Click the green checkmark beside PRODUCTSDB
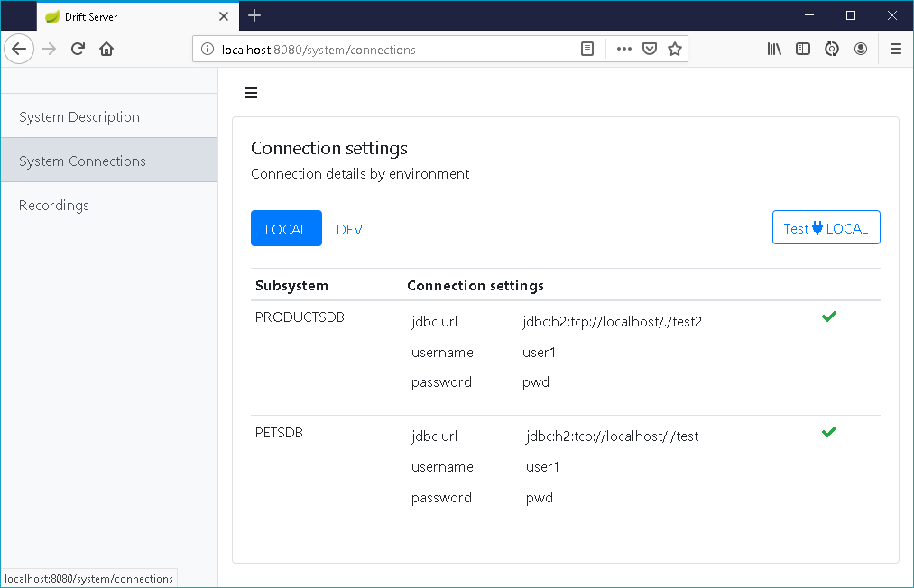The width and height of the screenshot is (914, 588). click(828, 317)
